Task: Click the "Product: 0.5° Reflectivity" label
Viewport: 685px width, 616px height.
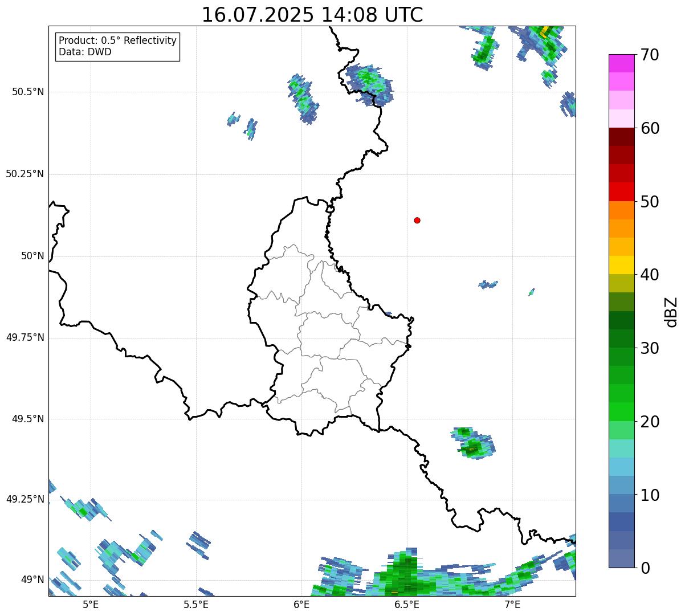Action: click(117, 41)
